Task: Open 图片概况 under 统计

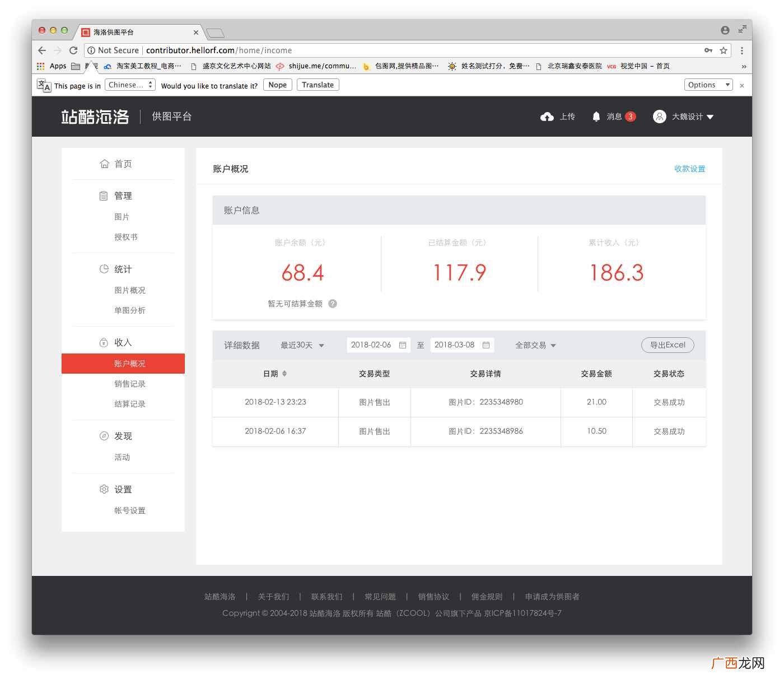Action: coord(130,290)
